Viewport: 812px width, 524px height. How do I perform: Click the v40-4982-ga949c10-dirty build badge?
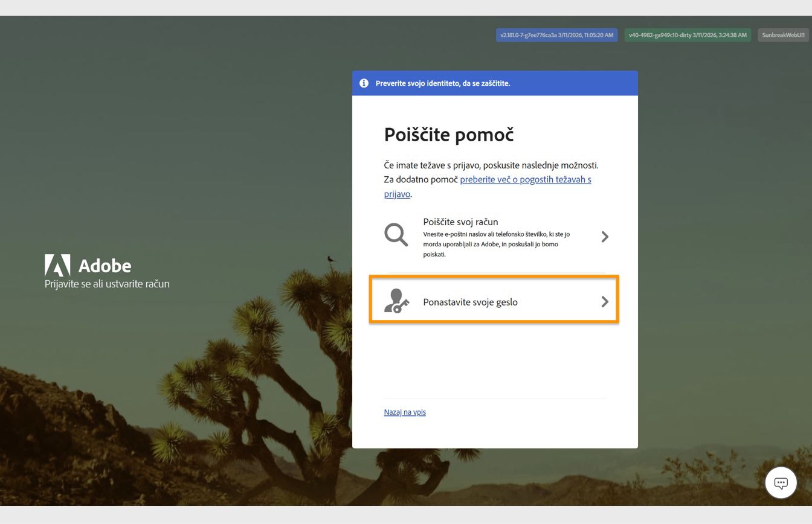pos(687,34)
